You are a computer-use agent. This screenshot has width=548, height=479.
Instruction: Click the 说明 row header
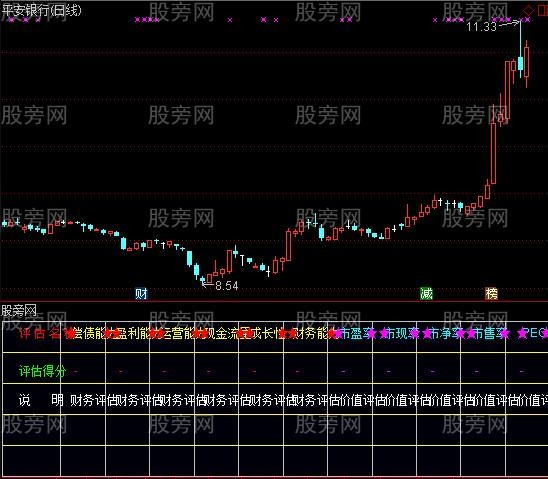click(41, 400)
